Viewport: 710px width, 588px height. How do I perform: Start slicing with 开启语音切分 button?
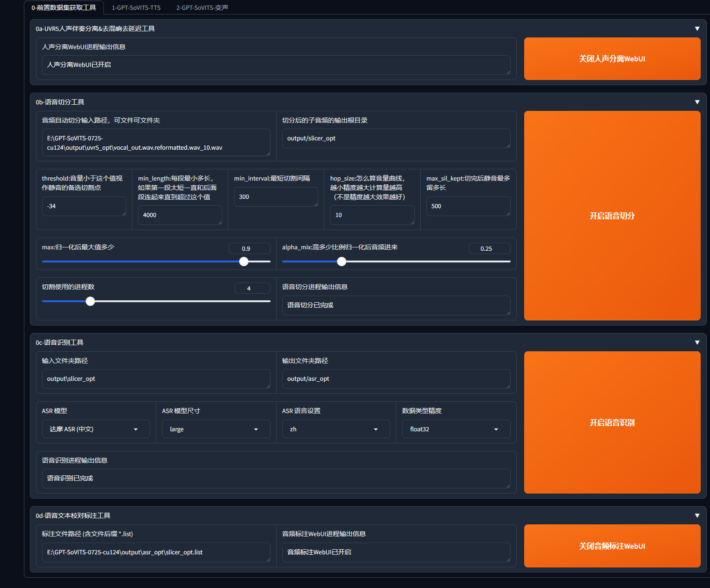coord(612,216)
